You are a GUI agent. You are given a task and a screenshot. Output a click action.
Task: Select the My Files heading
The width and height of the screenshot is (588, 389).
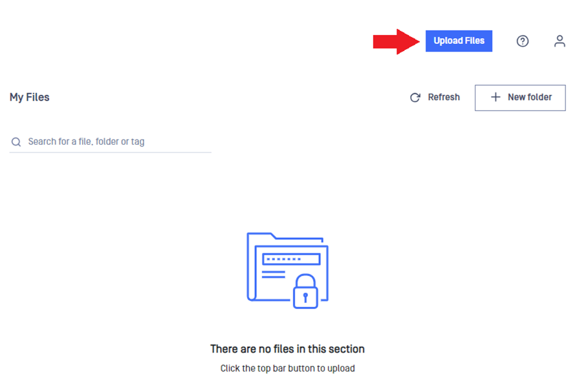[x=30, y=97]
